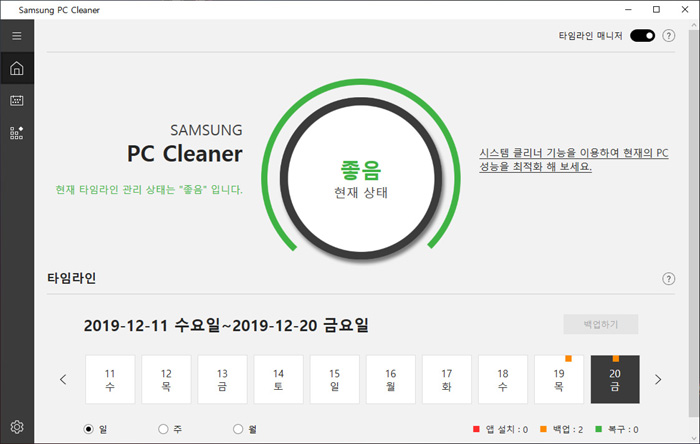Open the system cleaner apps sidebar icon
This screenshot has height=444, width=700.
(17, 133)
